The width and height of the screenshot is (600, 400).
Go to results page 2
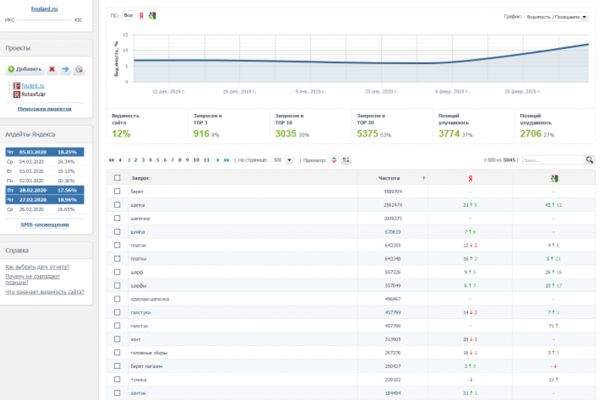coord(135,160)
